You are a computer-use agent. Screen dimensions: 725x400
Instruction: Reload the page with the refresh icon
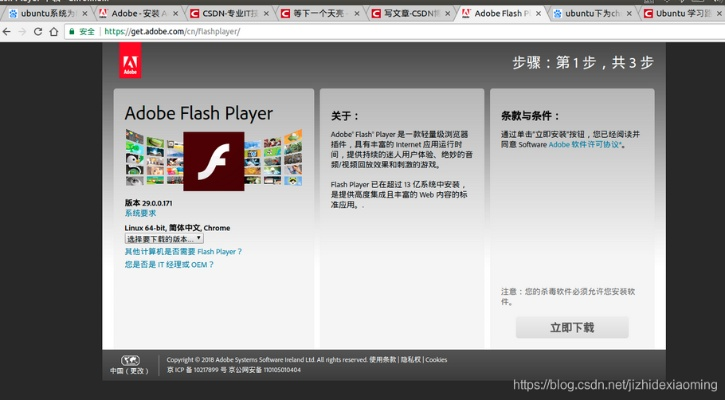[38, 31]
